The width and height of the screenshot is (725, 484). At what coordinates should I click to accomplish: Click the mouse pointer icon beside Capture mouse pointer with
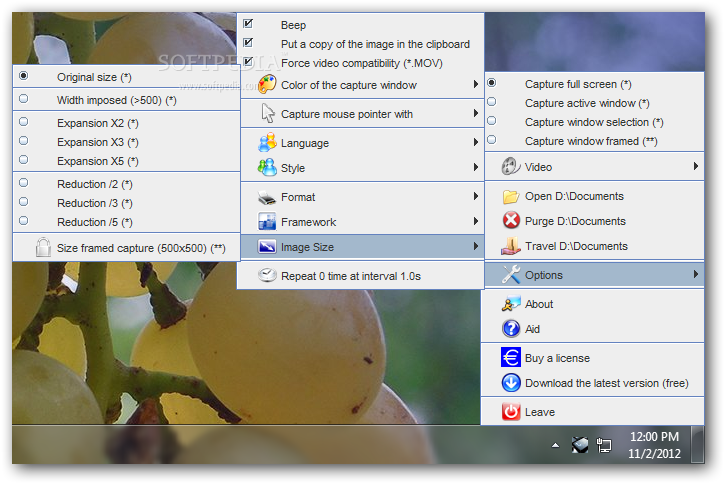point(268,113)
